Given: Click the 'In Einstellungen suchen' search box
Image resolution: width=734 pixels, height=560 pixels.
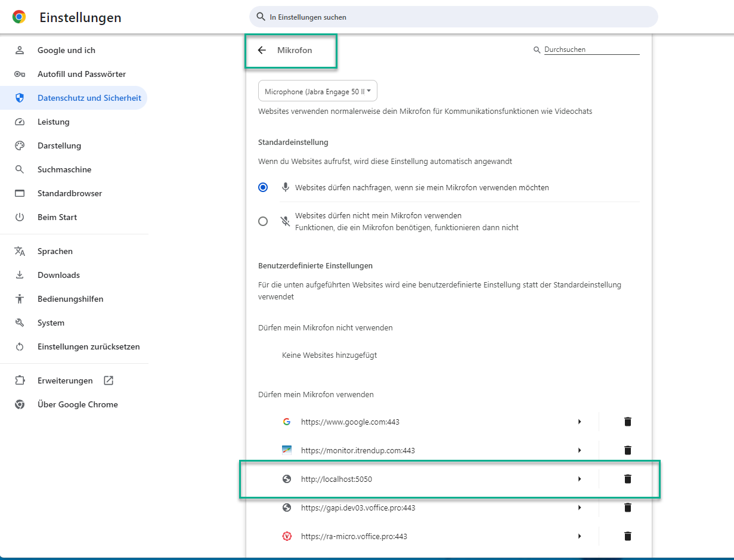Looking at the screenshot, I should tap(453, 17).
